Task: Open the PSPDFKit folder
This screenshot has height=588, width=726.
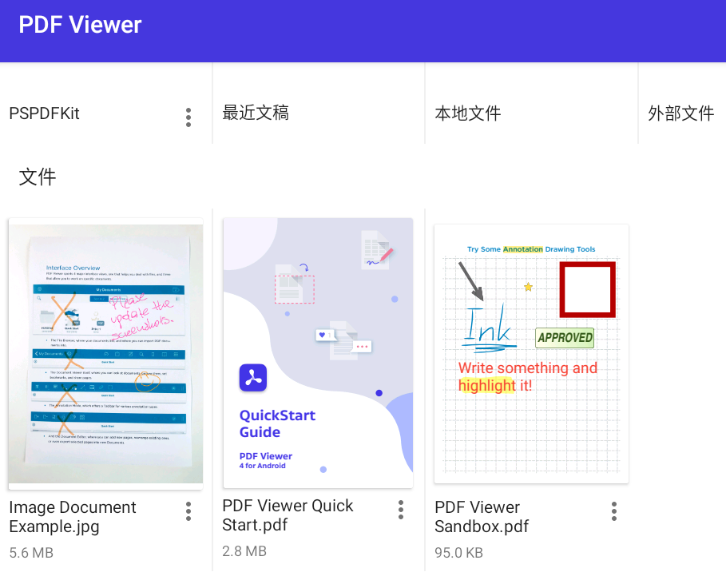Action: click(45, 113)
